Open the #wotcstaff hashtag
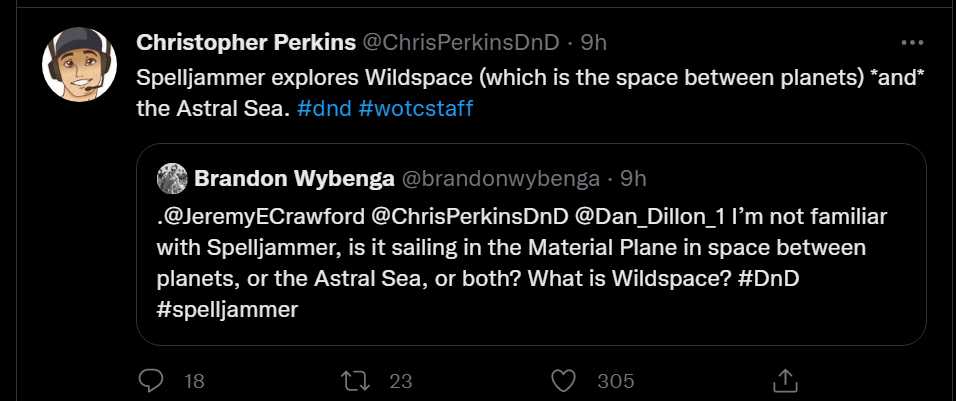This screenshot has width=956, height=401. (x=415, y=108)
